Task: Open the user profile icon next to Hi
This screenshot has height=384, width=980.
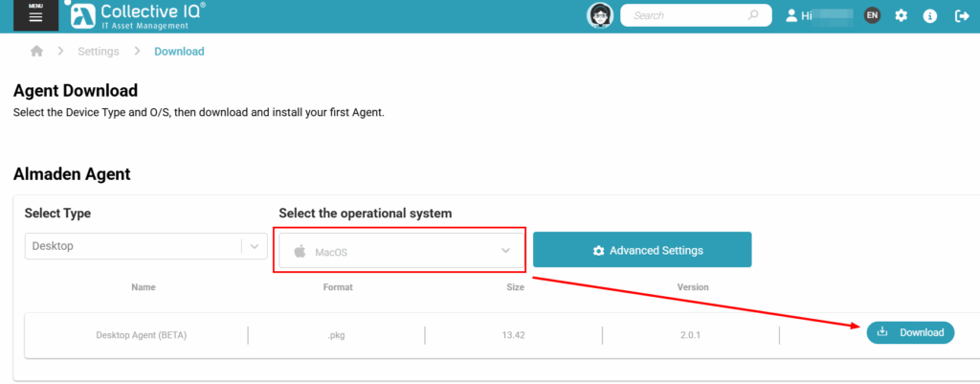Action: (791, 15)
